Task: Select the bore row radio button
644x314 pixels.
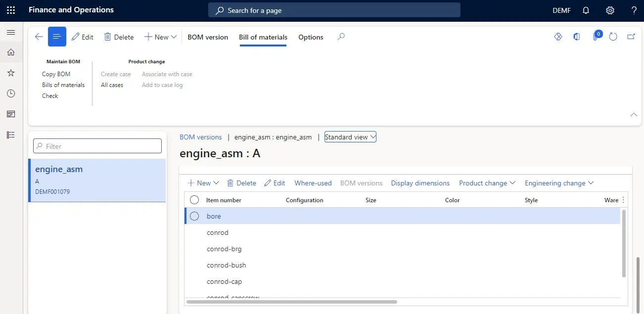Action: click(x=194, y=216)
